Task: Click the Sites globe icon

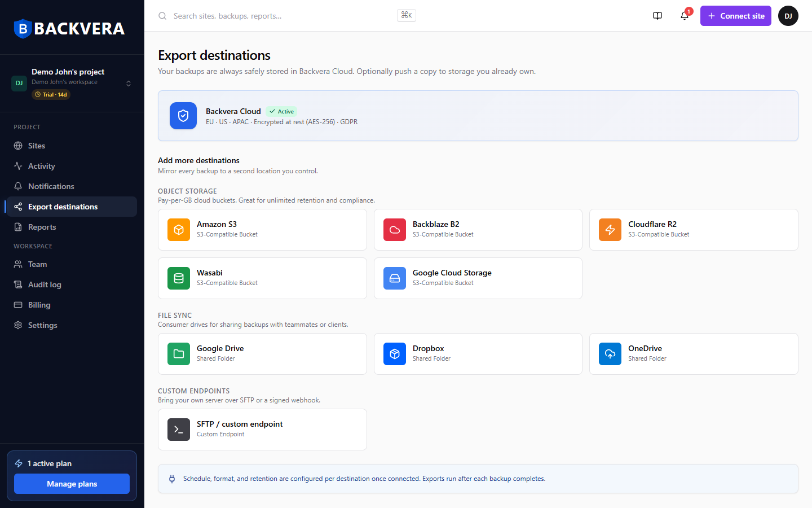Action: (x=18, y=146)
